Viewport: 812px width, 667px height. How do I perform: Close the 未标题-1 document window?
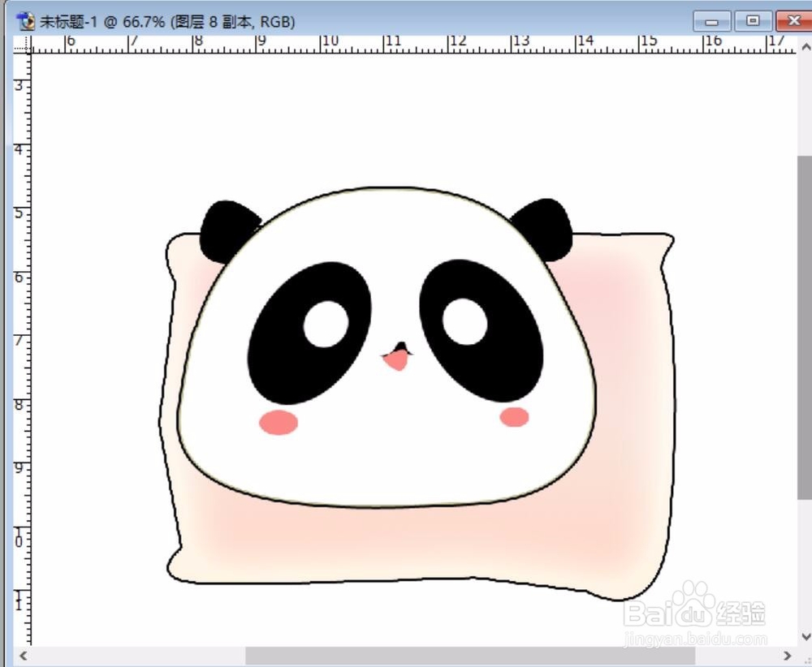pyautogui.click(x=793, y=21)
